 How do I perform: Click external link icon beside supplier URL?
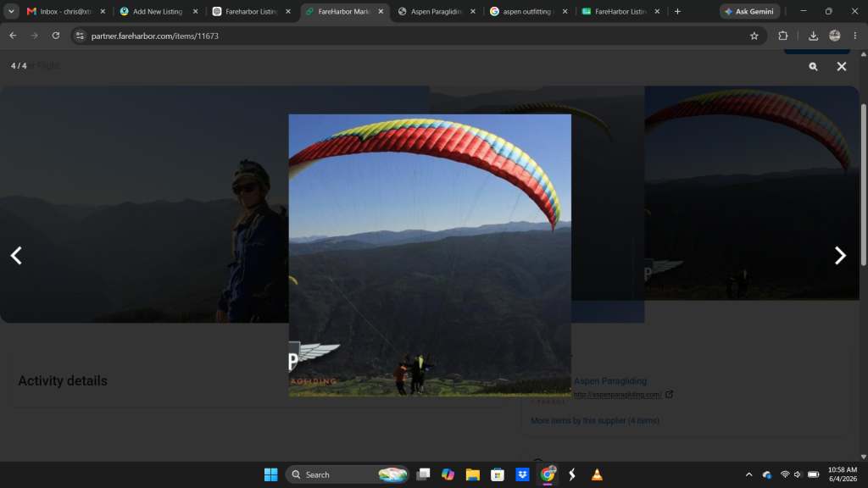point(670,394)
